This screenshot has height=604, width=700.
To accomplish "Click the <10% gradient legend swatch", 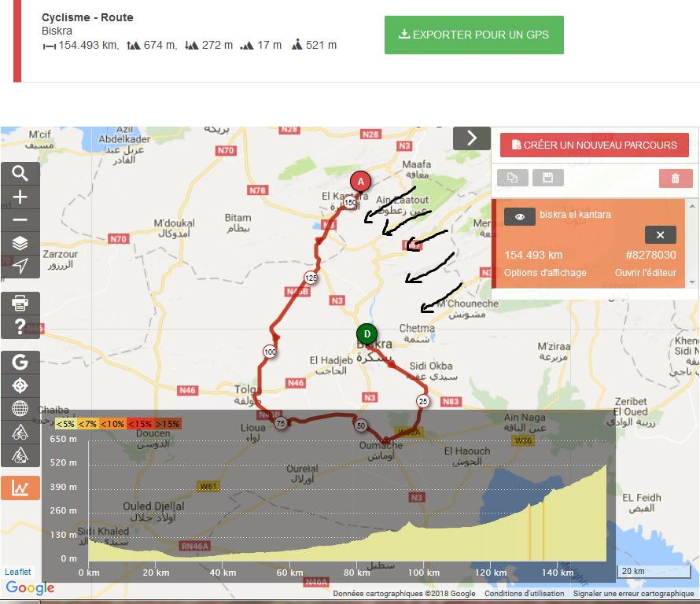I will pyautogui.click(x=112, y=424).
